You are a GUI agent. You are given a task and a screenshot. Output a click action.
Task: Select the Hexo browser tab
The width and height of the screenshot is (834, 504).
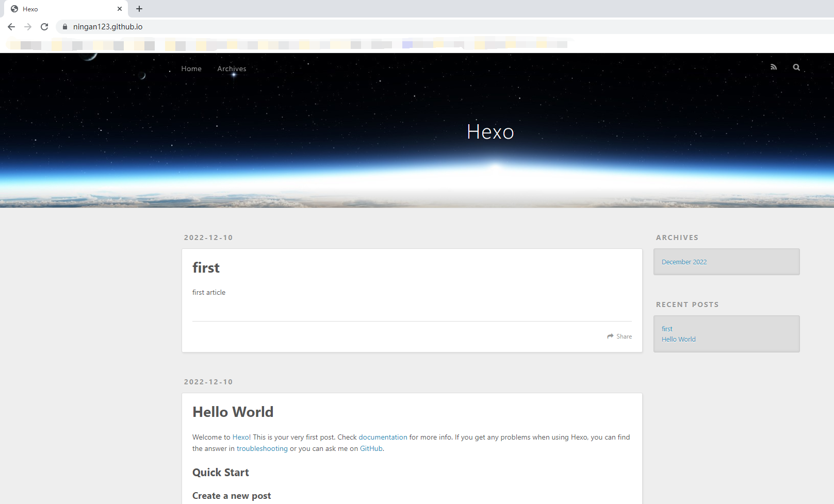point(66,9)
